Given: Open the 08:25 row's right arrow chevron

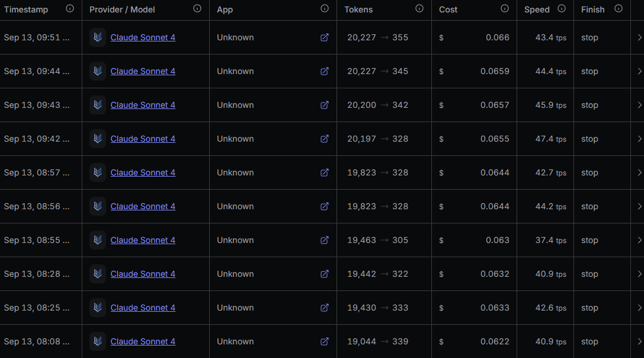Looking at the screenshot, I should 639,308.
